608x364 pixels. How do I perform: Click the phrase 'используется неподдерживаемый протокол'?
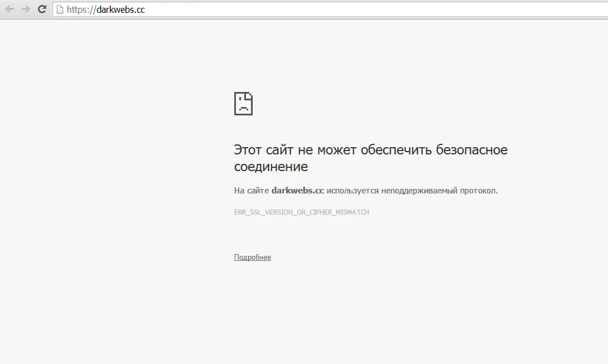[x=412, y=191]
